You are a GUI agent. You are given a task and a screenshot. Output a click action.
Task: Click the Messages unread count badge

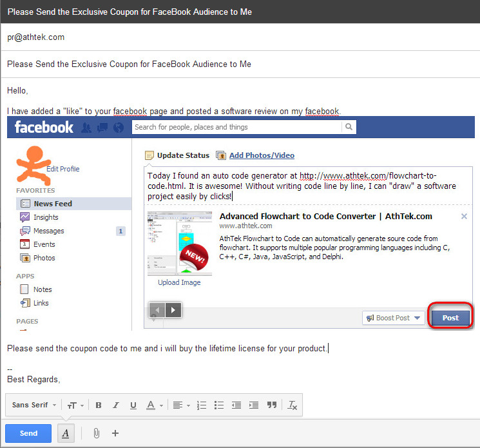pyautogui.click(x=120, y=231)
